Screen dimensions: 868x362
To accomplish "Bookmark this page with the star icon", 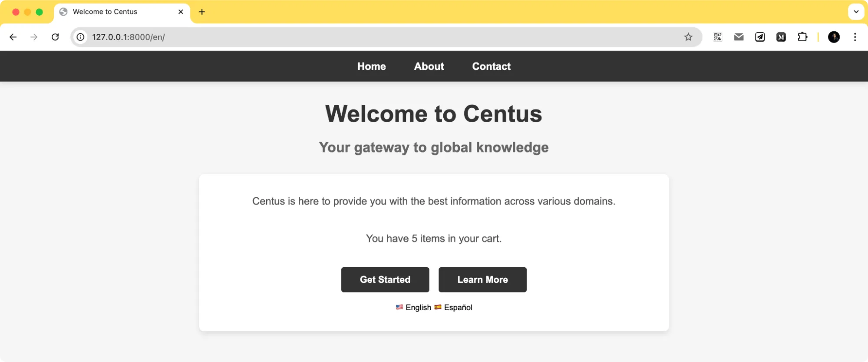I will click(688, 37).
